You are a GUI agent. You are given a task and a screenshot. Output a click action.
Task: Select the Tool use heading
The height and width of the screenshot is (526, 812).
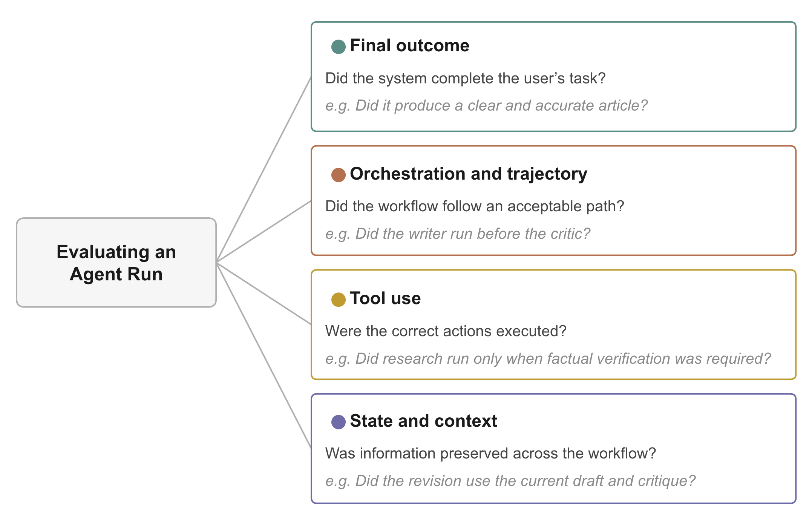point(385,298)
